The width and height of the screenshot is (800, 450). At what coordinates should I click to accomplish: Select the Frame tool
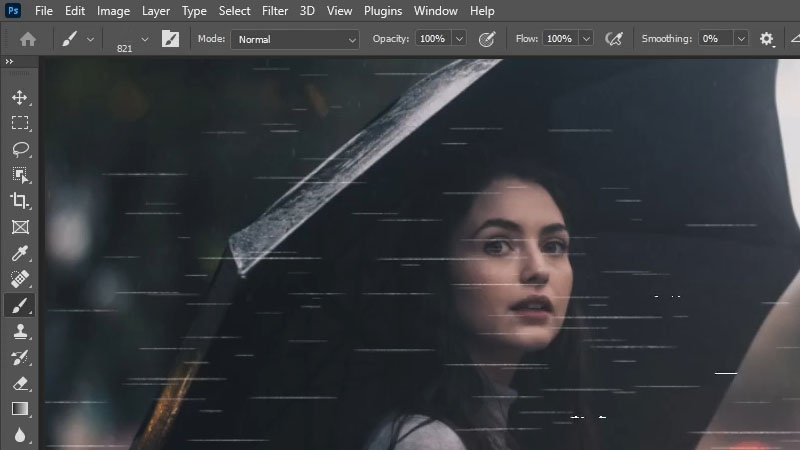coord(20,227)
